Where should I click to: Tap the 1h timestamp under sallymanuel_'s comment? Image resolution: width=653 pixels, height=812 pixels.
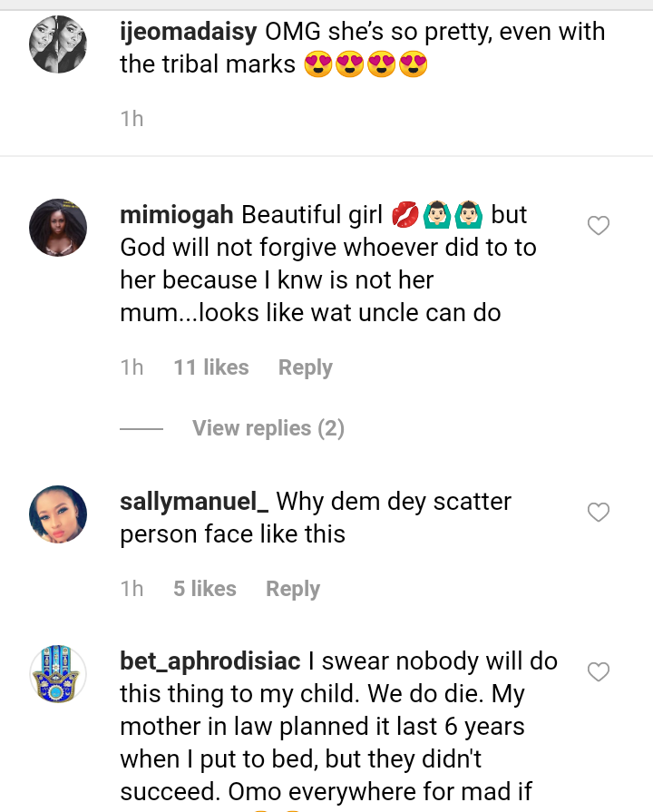(x=132, y=589)
